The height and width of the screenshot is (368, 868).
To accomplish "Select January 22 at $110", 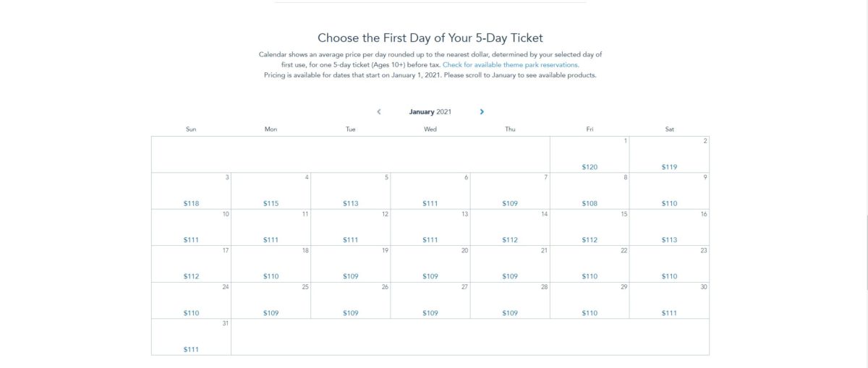I will click(x=590, y=263).
